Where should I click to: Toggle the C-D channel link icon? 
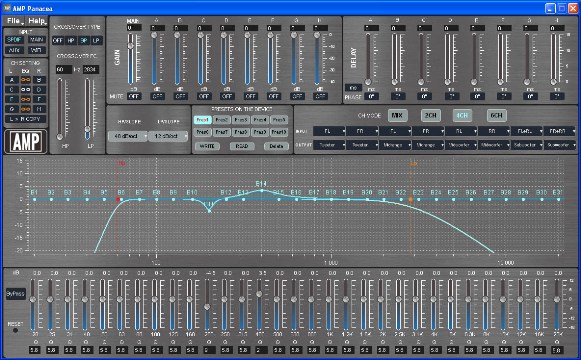tap(25, 90)
